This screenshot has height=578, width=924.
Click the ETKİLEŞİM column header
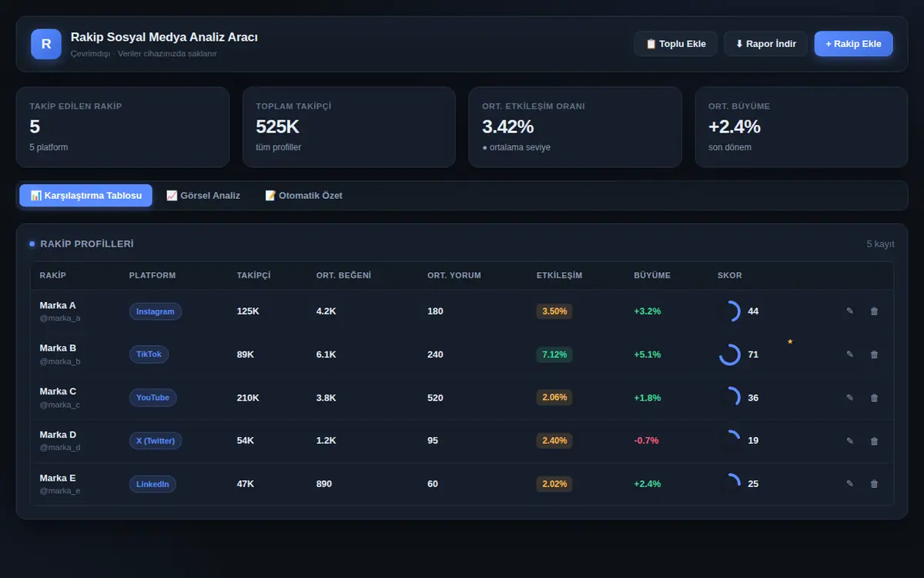(560, 276)
